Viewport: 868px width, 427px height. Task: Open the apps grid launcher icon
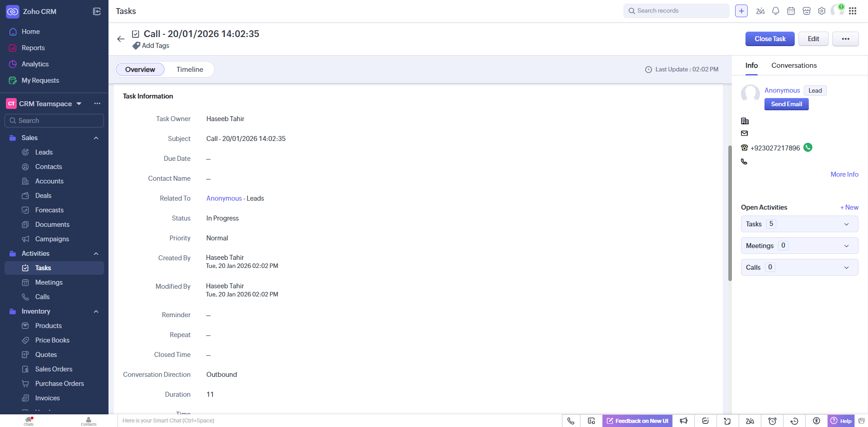[x=853, y=11]
